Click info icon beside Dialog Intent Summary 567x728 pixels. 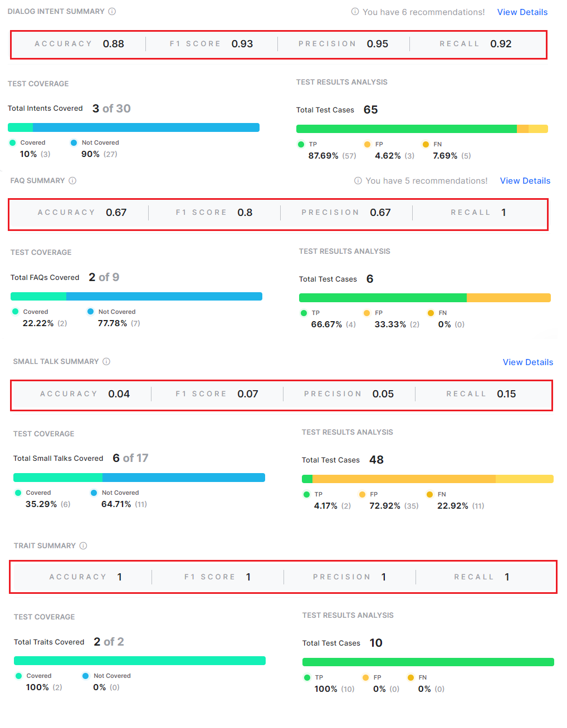click(112, 12)
